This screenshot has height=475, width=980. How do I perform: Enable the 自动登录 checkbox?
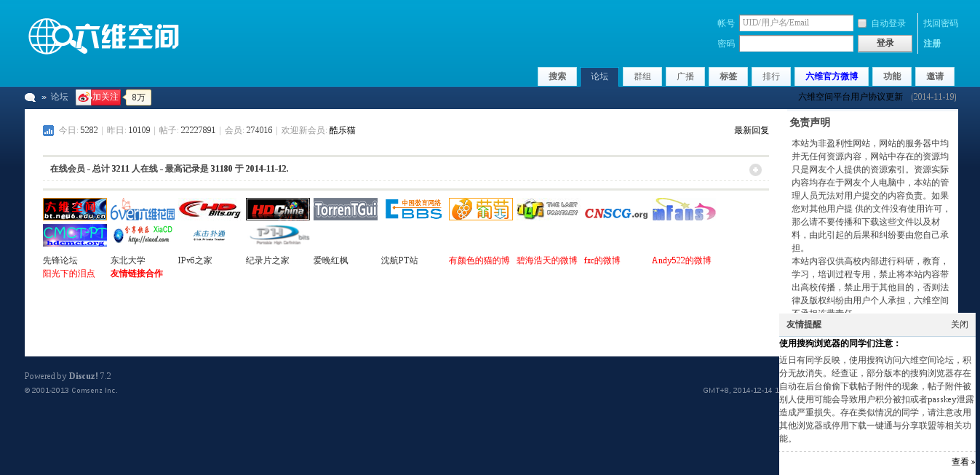click(x=862, y=23)
